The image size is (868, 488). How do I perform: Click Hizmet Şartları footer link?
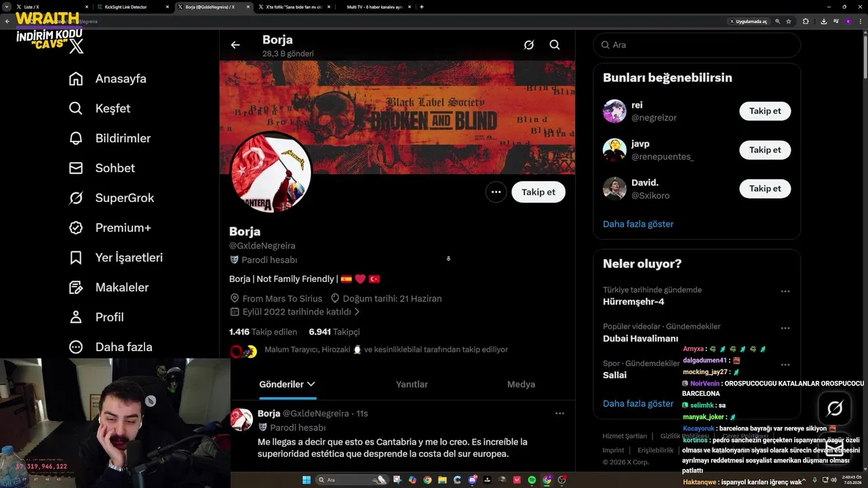point(625,436)
